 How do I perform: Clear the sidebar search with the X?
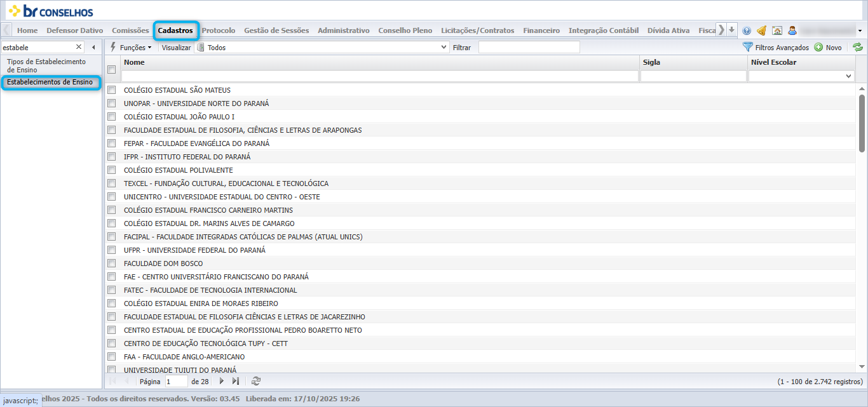coord(79,47)
